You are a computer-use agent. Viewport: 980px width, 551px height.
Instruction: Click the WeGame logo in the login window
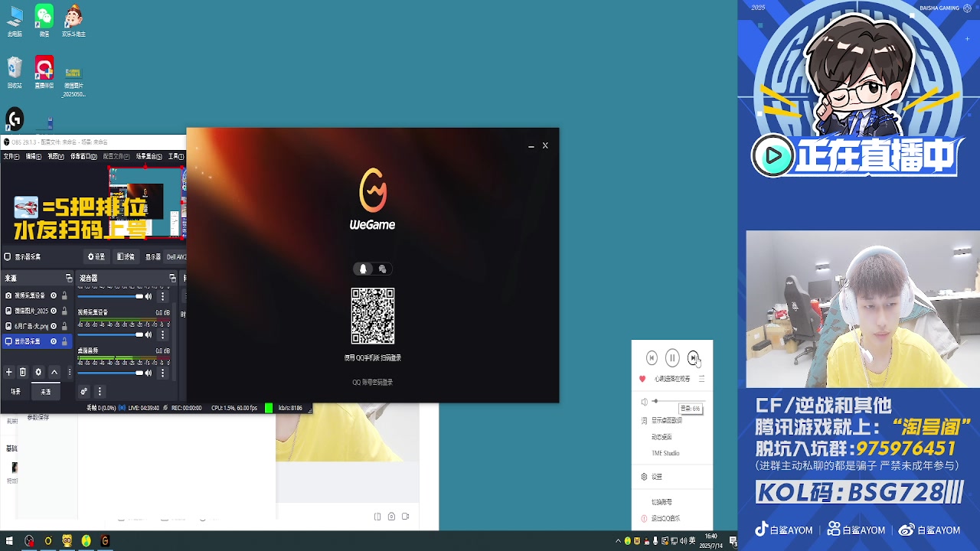[x=373, y=199]
